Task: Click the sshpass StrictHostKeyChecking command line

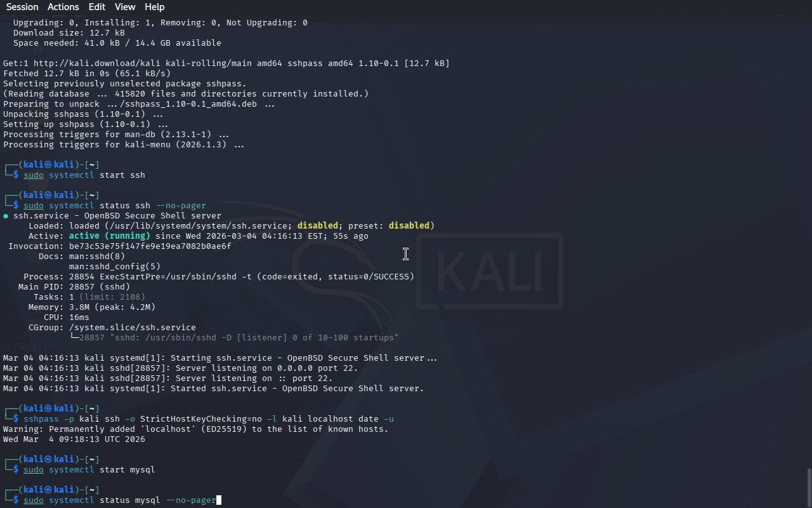Action: (209, 419)
